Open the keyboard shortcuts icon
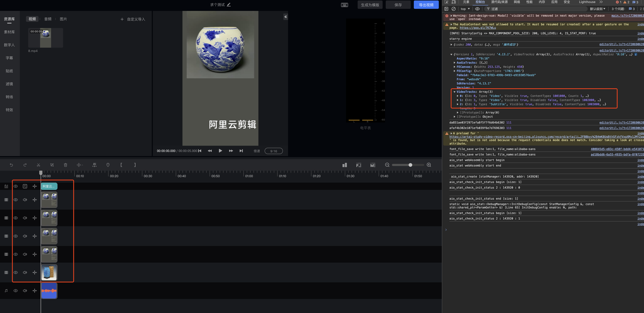644x313 pixels. coord(344,5)
